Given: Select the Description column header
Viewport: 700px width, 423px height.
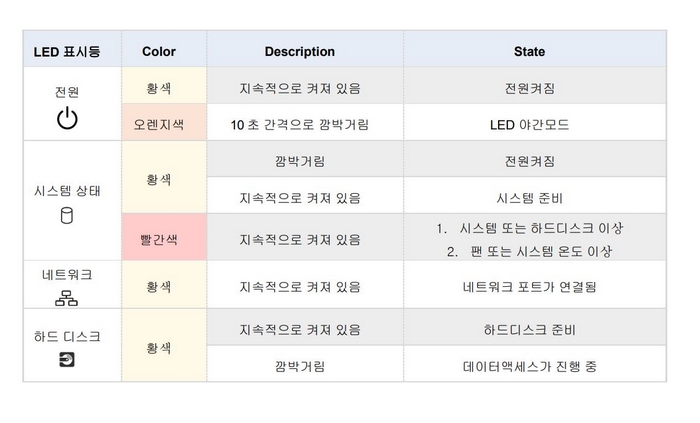Looking at the screenshot, I should [300, 51].
